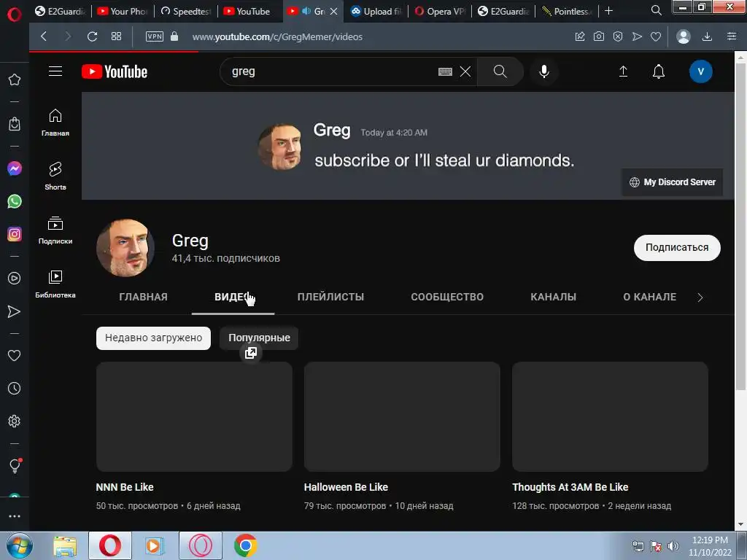747x560 pixels.
Task: Open Opera sidebar Messenger icon
Action: (15, 168)
